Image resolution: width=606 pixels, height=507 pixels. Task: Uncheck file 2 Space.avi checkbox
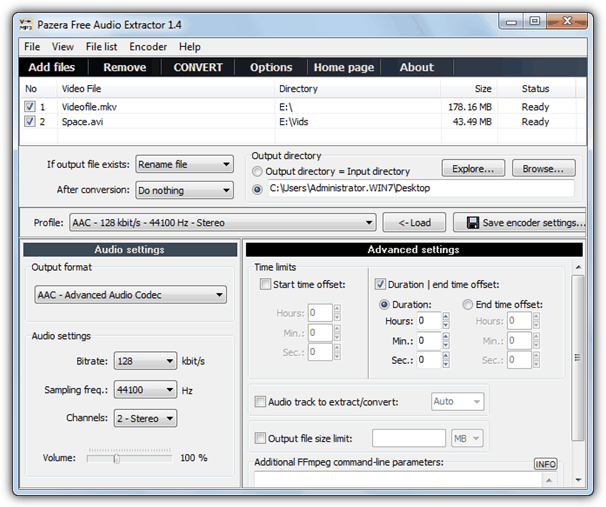click(x=30, y=121)
